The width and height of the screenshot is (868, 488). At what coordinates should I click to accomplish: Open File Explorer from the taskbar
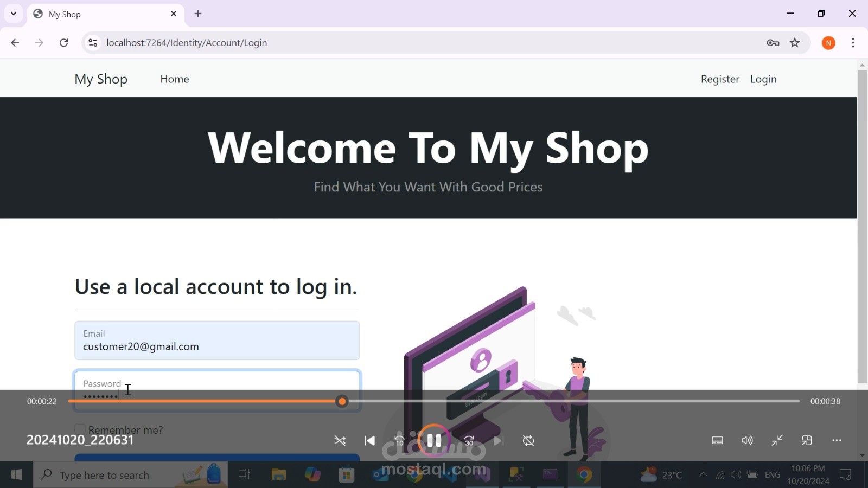coord(279,475)
